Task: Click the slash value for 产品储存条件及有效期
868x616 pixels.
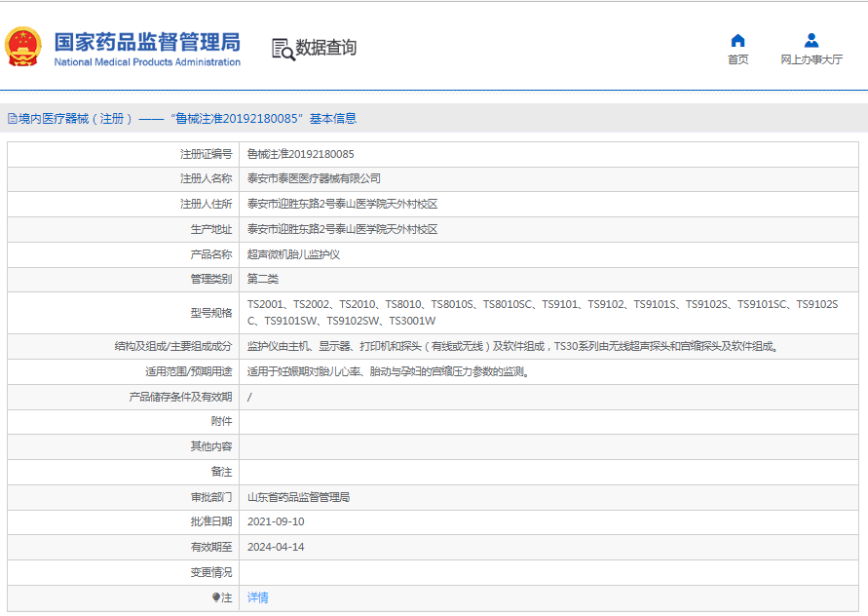Action: 249,397
